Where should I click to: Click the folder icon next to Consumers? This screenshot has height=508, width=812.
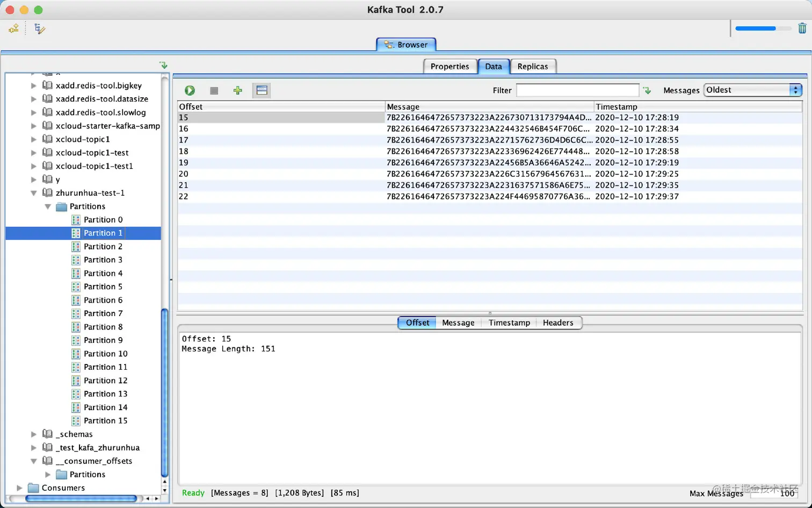(x=33, y=488)
